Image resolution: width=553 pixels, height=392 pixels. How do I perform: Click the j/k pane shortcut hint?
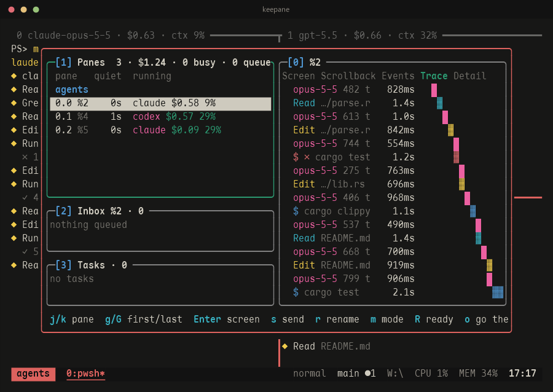72,319
